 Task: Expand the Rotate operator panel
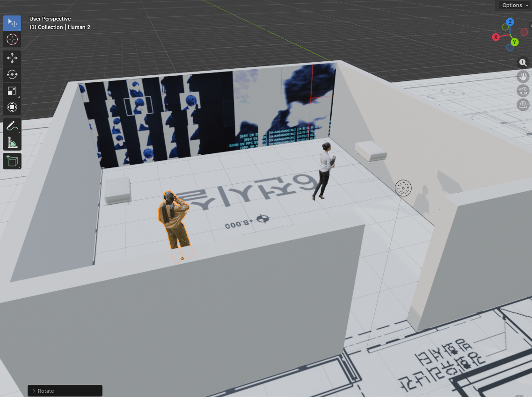pos(65,390)
